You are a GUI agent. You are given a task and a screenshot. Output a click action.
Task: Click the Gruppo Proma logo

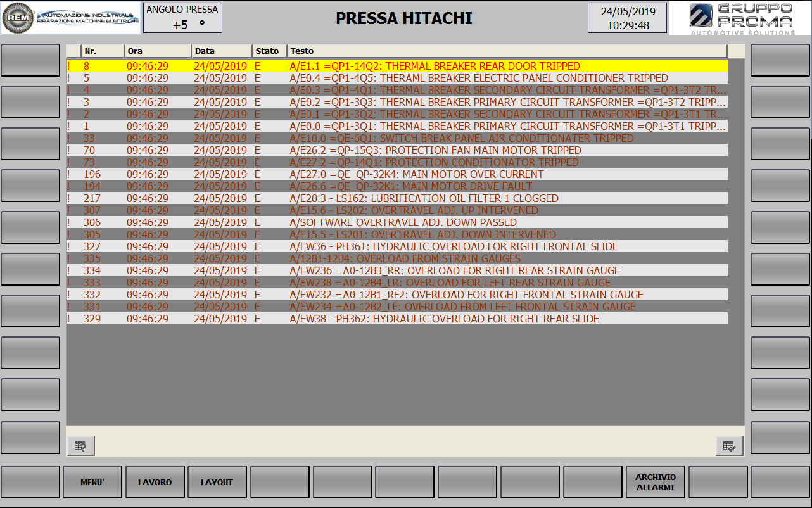coord(741,19)
